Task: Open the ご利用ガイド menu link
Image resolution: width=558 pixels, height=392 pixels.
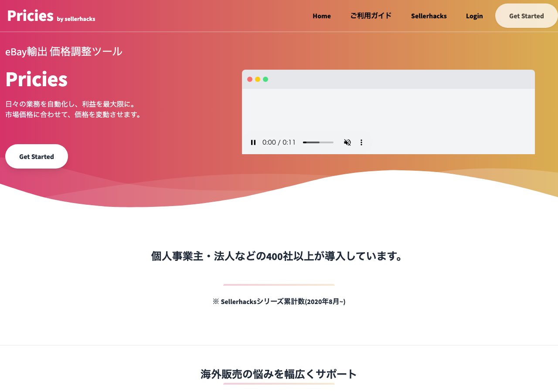Action: tap(371, 16)
